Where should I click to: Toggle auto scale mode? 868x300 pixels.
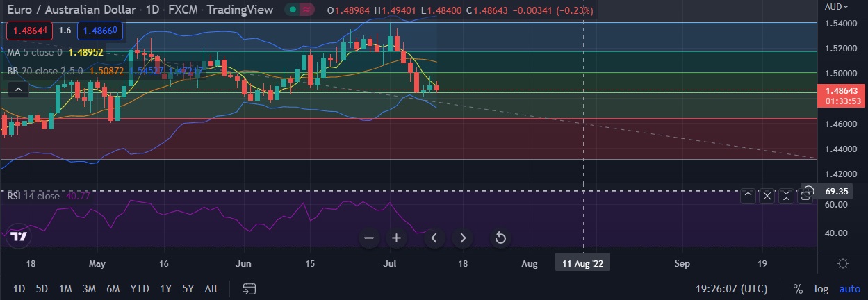click(x=849, y=289)
